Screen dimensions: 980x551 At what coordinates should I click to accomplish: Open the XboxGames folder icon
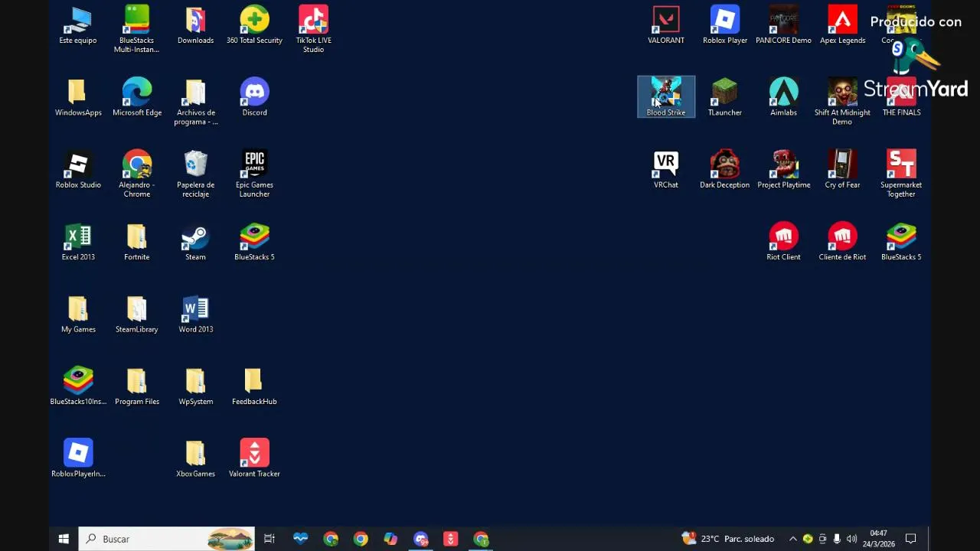click(x=195, y=458)
